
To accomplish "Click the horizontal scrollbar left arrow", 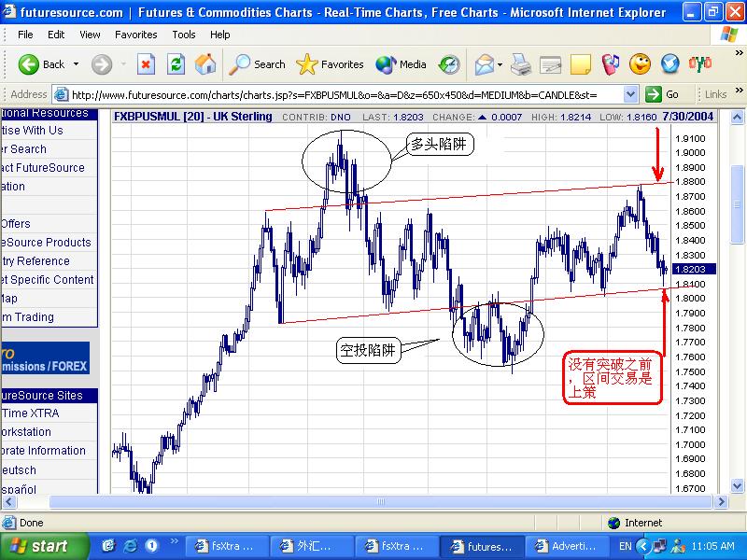I will click(9, 501).
